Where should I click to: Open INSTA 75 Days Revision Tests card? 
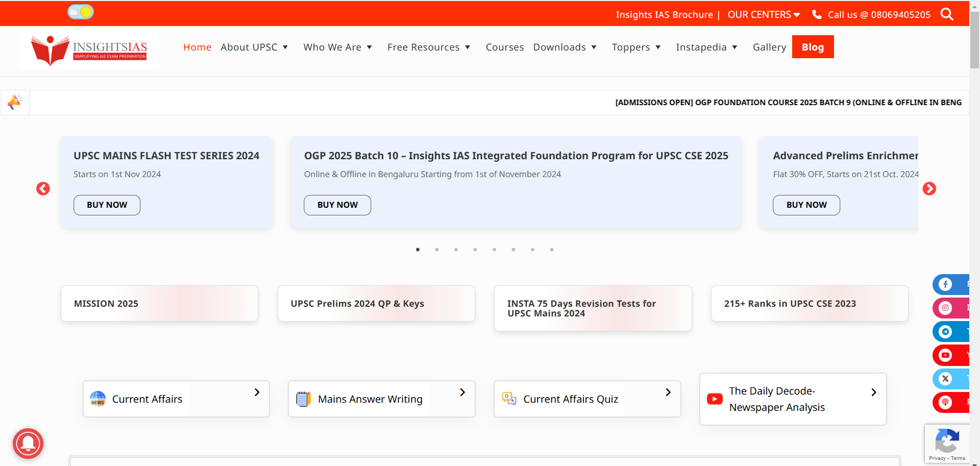593,308
